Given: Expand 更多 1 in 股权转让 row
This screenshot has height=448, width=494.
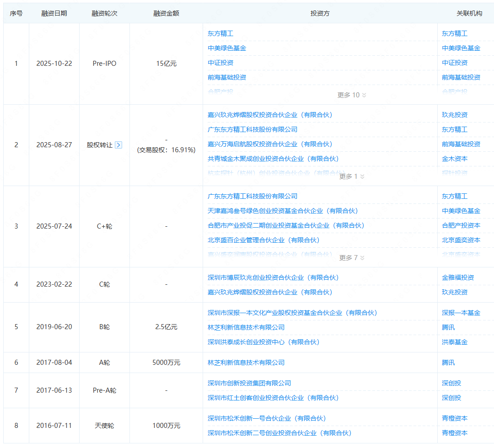Looking at the screenshot, I should [x=352, y=176].
